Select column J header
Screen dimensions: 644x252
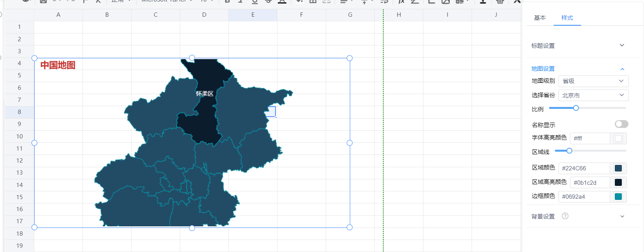click(496, 15)
